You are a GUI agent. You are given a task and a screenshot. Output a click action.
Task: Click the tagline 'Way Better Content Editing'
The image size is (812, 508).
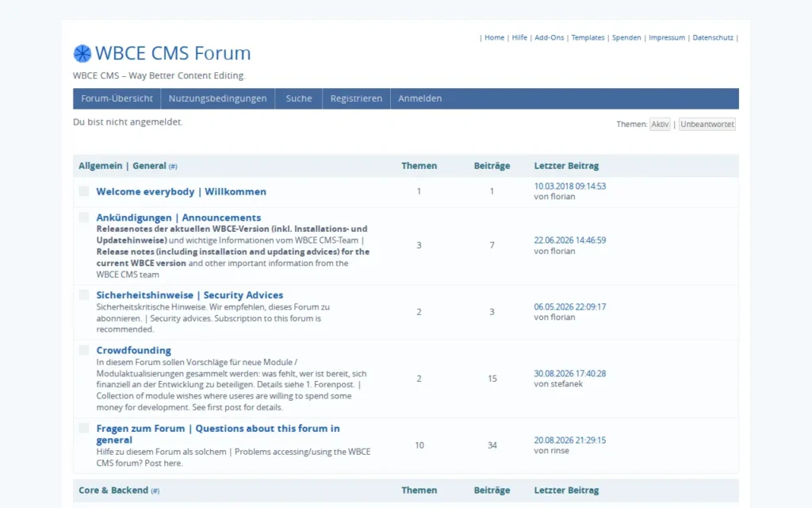coord(186,75)
